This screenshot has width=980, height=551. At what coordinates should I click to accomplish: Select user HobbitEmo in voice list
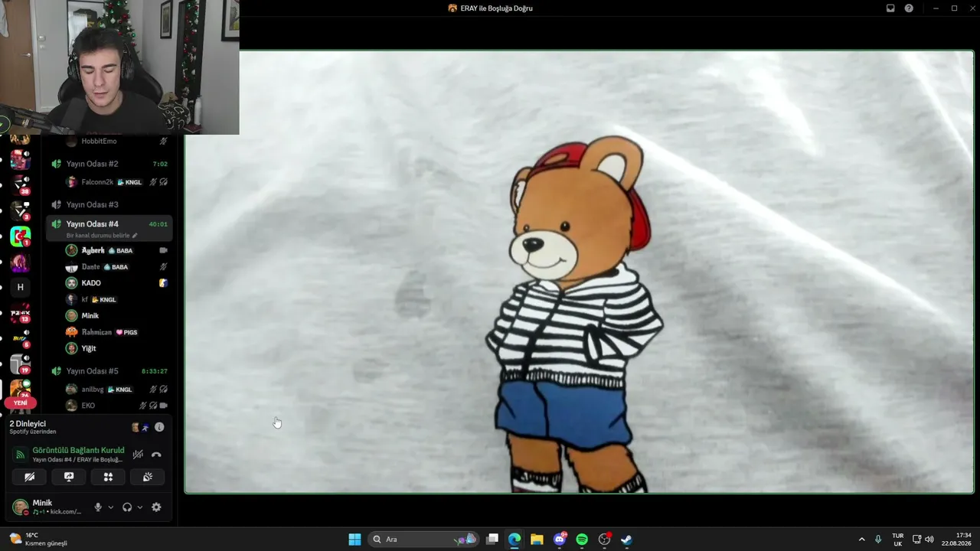pos(117,141)
